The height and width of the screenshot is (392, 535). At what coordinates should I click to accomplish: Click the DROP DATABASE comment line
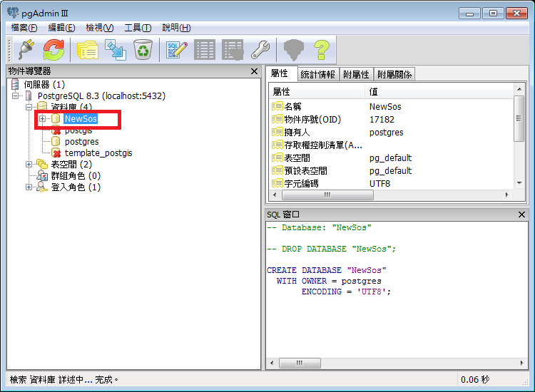(x=331, y=249)
